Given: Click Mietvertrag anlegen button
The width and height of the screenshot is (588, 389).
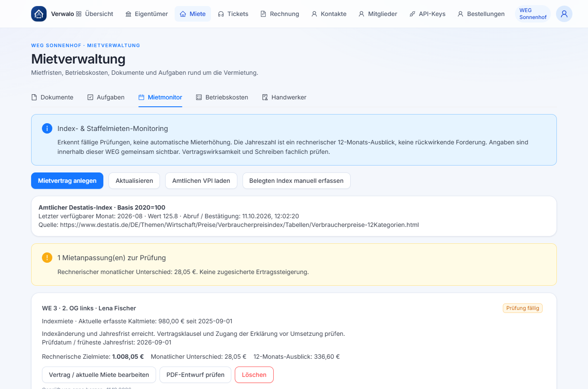Looking at the screenshot, I should pos(67,181).
